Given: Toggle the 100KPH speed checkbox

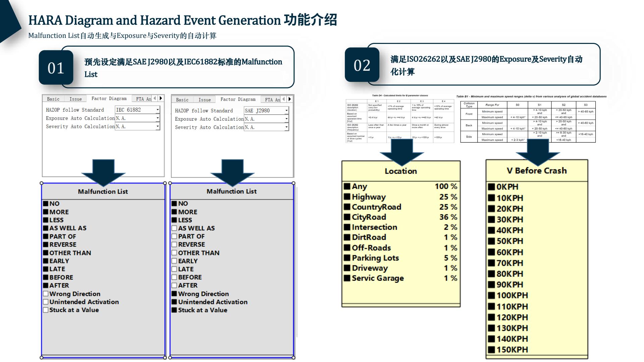Looking at the screenshot, I should [x=491, y=295].
